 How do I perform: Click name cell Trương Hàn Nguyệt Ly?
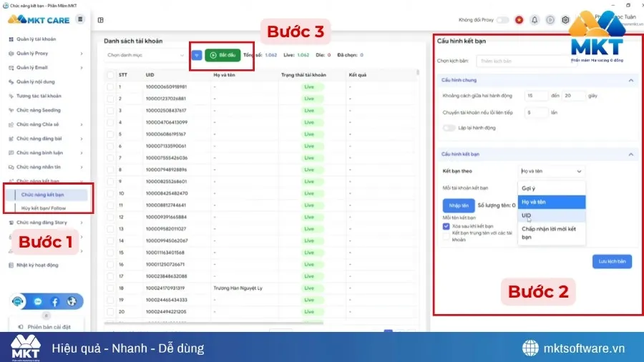pyautogui.click(x=238, y=288)
